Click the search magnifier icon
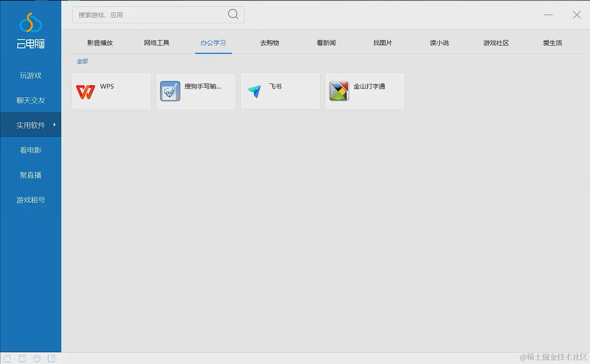 click(x=233, y=14)
